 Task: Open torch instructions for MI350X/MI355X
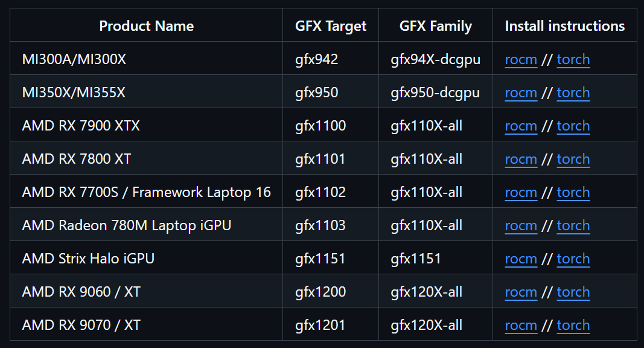(x=573, y=92)
